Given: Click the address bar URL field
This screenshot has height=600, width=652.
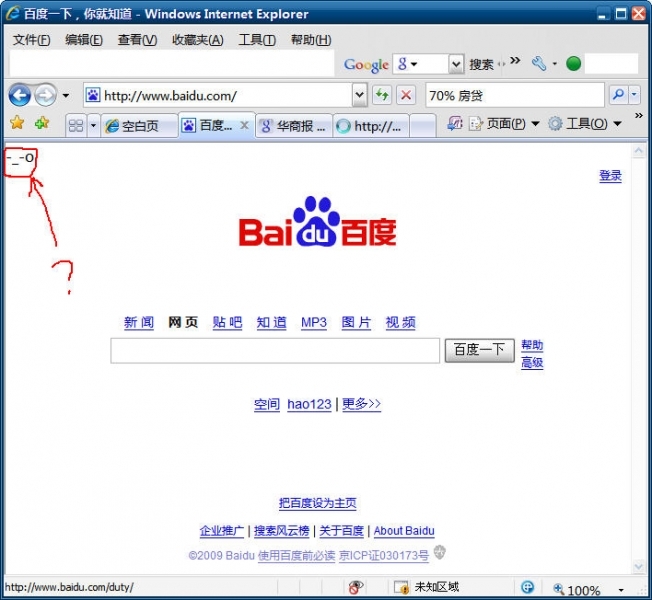Looking at the screenshot, I should 217,96.
